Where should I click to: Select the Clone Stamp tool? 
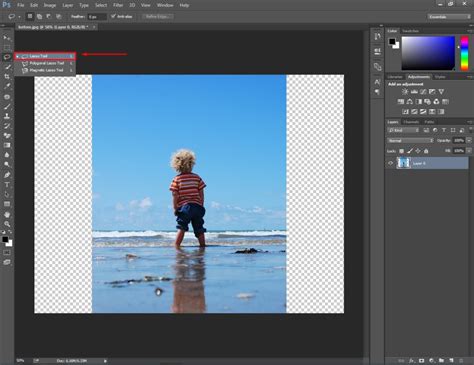point(7,116)
